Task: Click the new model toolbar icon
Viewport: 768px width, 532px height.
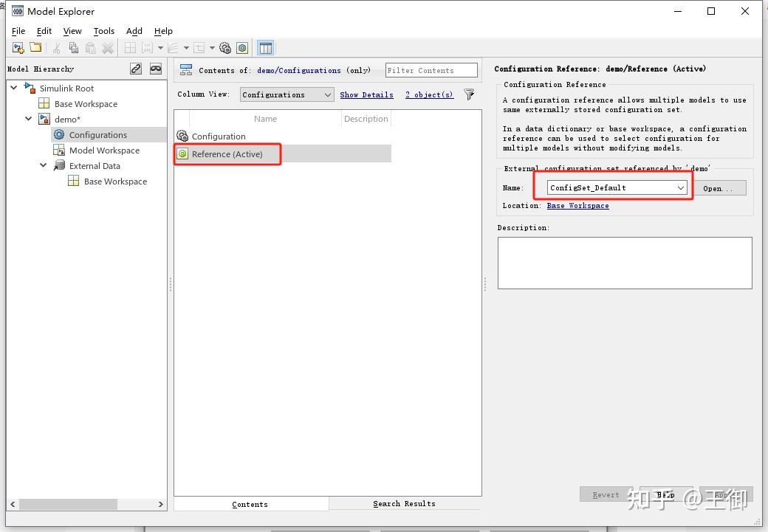Action: (x=17, y=47)
